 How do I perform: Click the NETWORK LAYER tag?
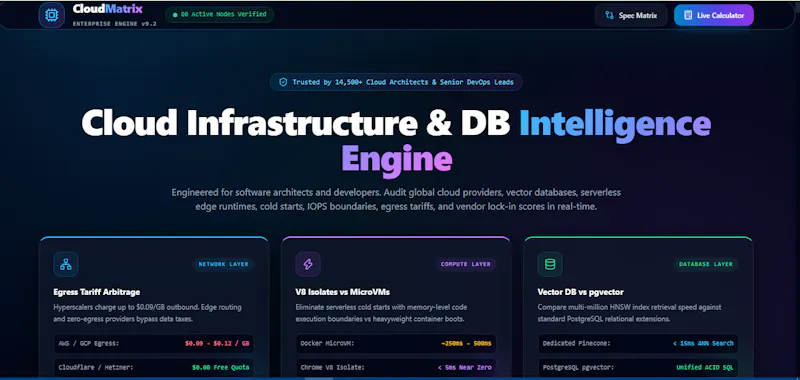[223, 264]
